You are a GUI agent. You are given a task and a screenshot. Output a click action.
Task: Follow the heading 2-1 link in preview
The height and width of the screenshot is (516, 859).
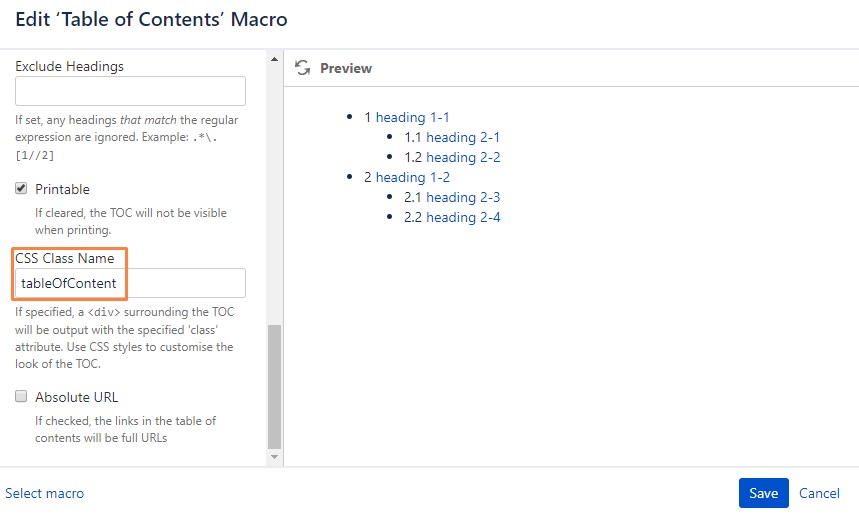(463, 137)
